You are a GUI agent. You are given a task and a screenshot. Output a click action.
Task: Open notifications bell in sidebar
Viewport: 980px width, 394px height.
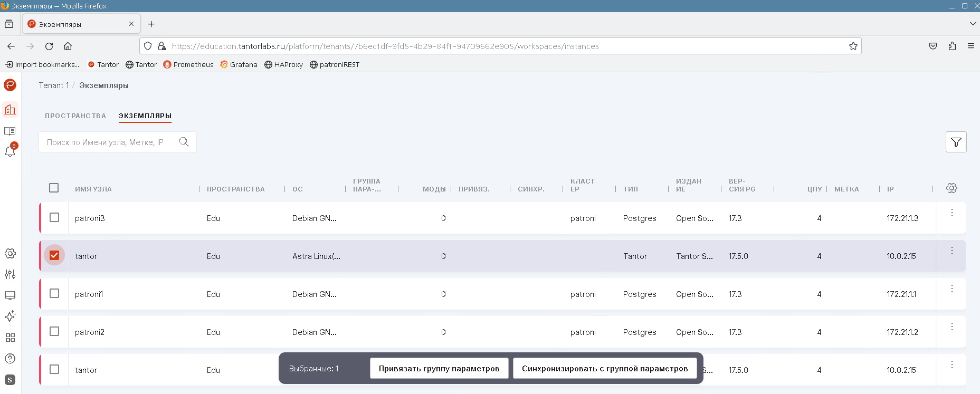(x=10, y=151)
